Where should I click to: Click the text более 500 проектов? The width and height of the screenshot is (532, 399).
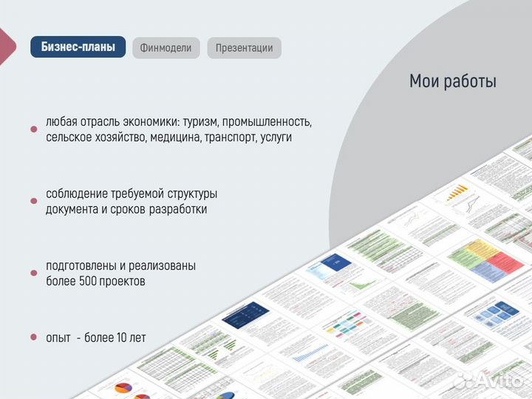[x=95, y=281]
